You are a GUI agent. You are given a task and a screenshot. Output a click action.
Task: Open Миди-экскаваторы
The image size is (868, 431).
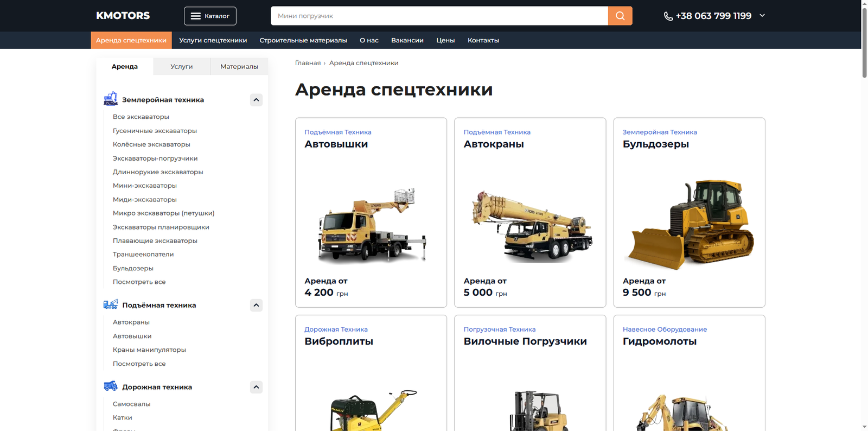click(145, 200)
